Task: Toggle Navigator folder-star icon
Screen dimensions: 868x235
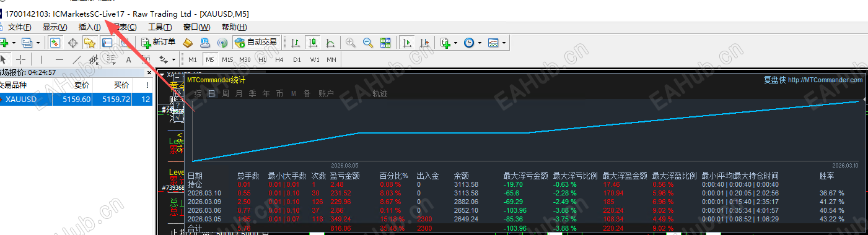Action: (x=90, y=43)
